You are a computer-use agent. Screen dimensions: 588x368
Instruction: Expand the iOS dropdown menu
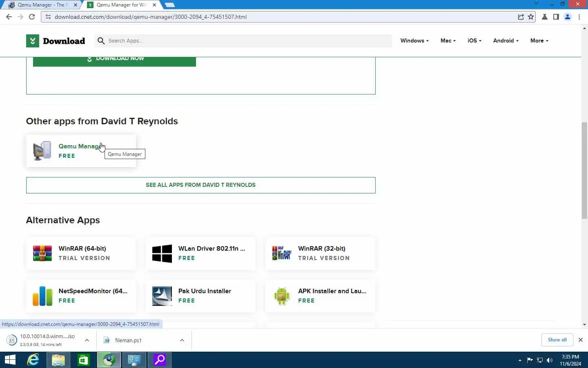474,40
